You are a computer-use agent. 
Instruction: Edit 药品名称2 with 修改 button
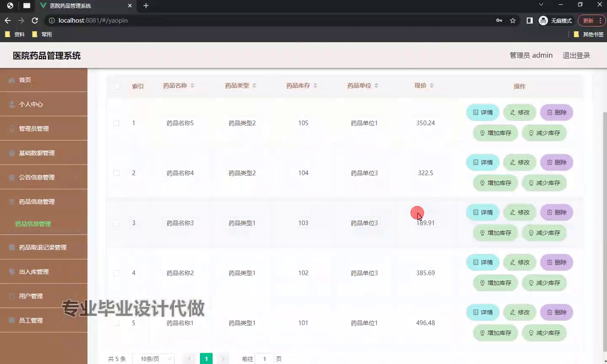520,262
